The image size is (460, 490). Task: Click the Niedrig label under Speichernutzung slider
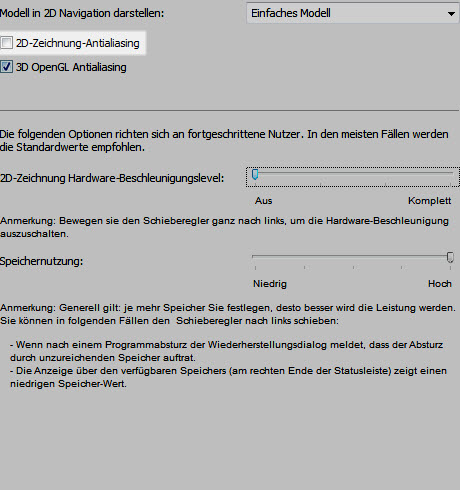270,284
